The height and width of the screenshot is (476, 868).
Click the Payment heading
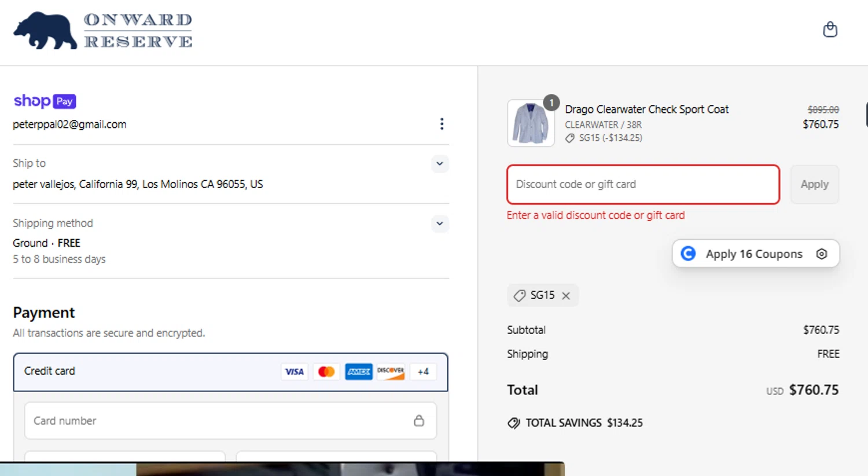(x=44, y=313)
